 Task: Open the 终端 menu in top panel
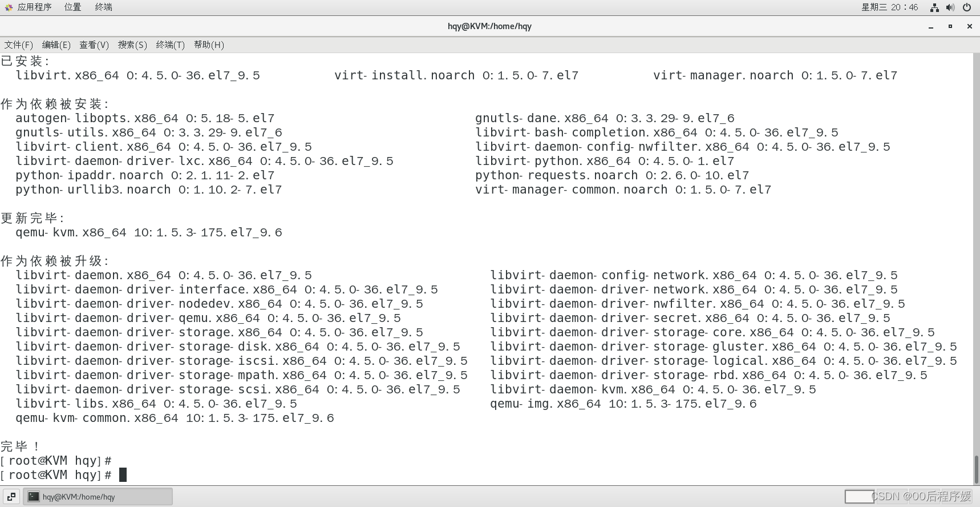click(103, 7)
